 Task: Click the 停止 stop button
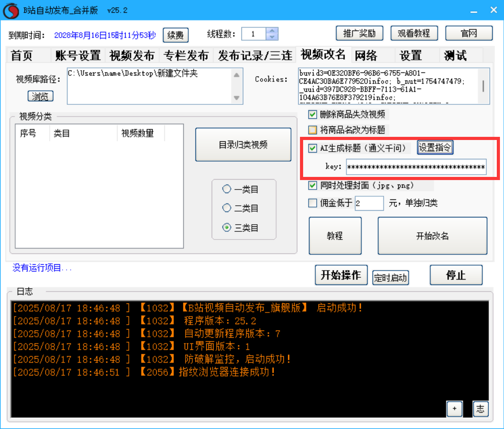click(x=456, y=275)
